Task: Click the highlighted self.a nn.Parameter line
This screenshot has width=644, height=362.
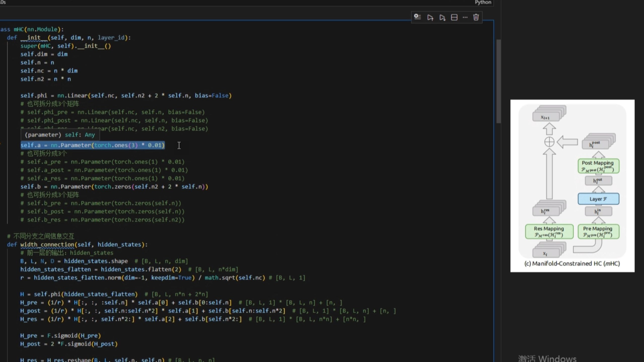Action: tap(92, 145)
